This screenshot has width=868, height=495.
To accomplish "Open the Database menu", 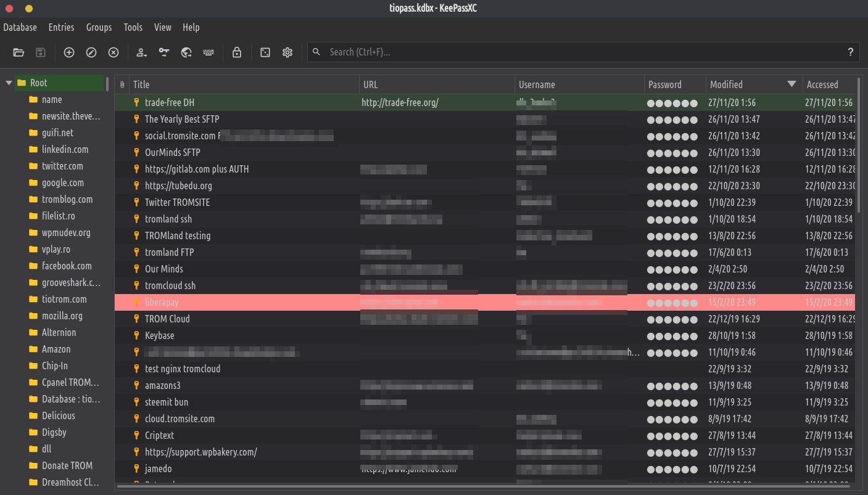I will click(20, 27).
